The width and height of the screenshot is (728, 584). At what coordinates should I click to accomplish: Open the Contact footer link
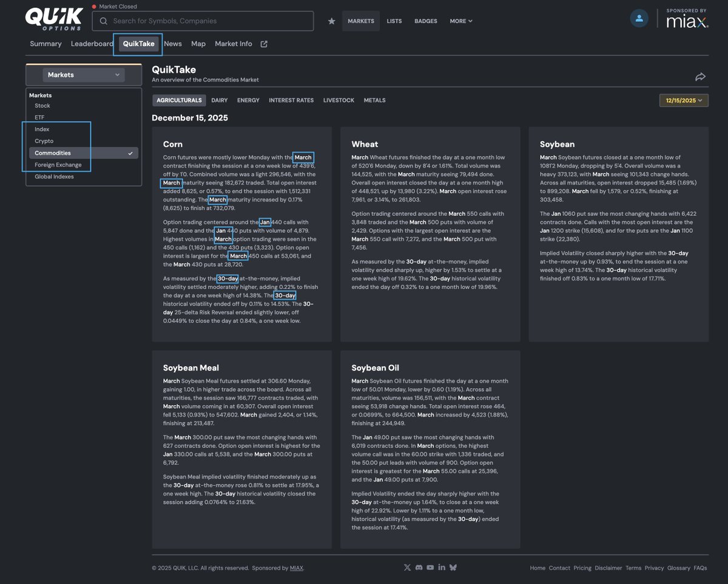click(x=559, y=568)
